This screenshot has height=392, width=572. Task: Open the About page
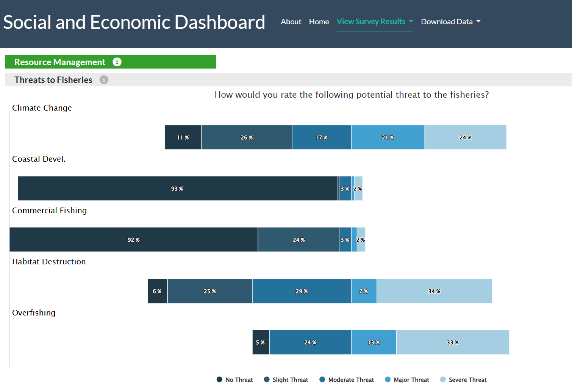291,22
